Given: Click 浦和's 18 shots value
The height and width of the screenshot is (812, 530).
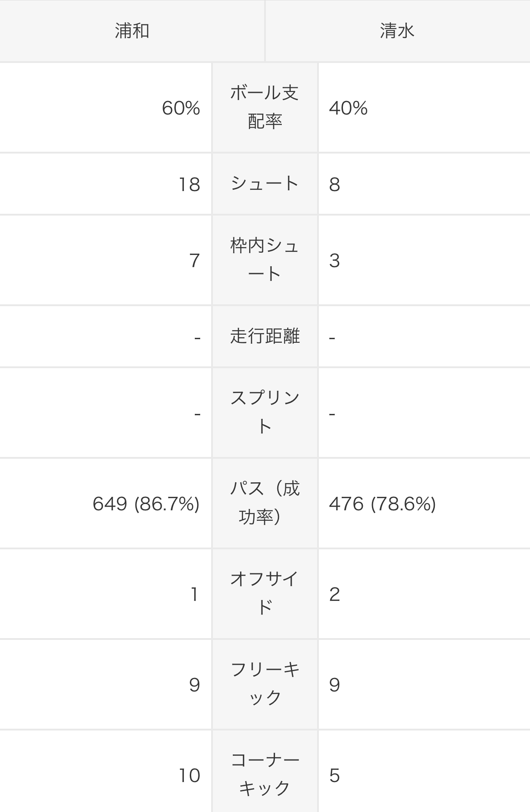Looking at the screenshot, I should pyautogui.click(x=189, y=184).
